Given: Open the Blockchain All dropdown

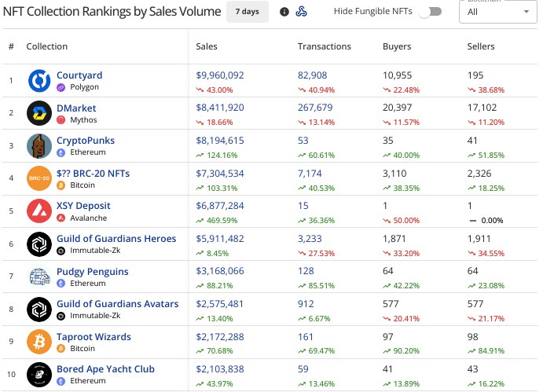Looking at the screenshot, I should (x=498, y=12).
